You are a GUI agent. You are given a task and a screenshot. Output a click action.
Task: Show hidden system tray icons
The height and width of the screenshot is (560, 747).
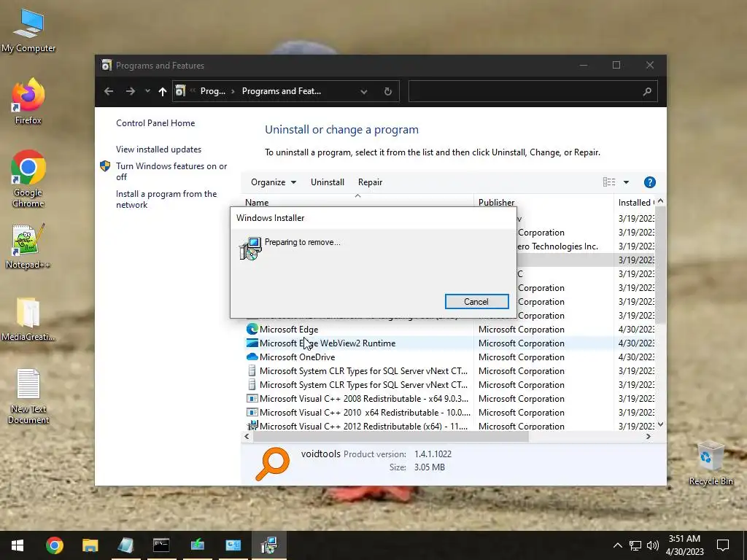click(617, 545)
